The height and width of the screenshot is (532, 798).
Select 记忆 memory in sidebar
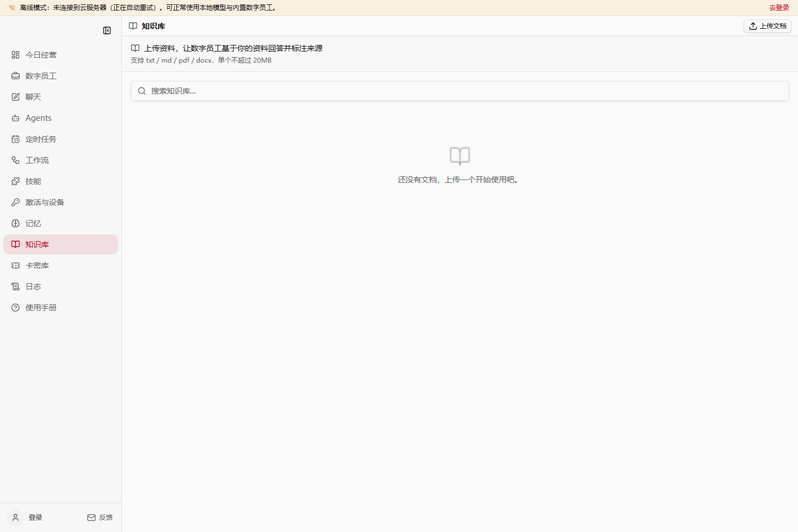pos(60,223)
